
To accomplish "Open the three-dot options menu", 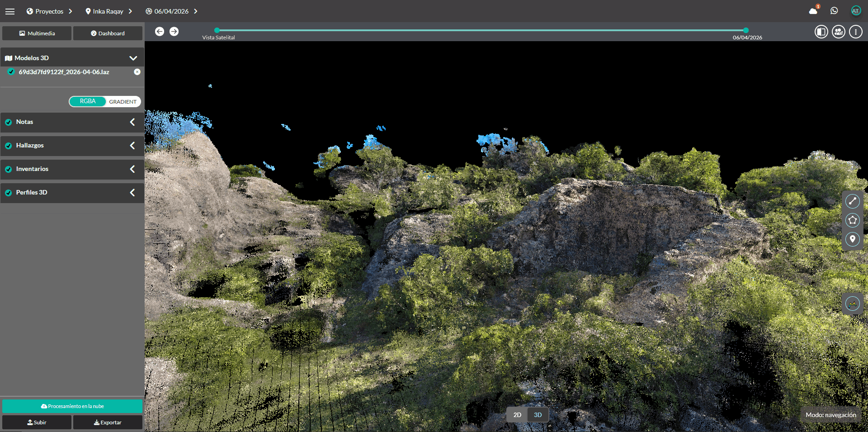I will point(855,32).
